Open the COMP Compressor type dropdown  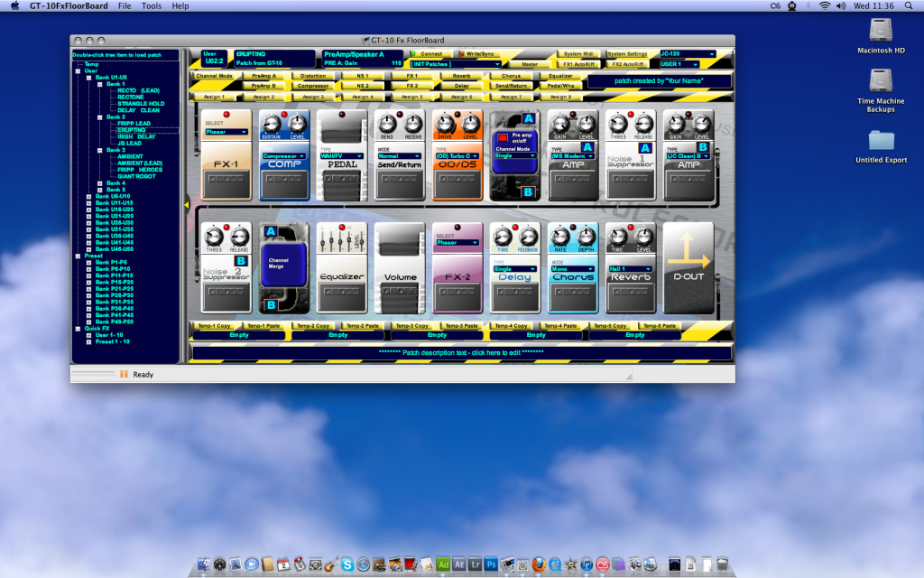coord(284,156)
